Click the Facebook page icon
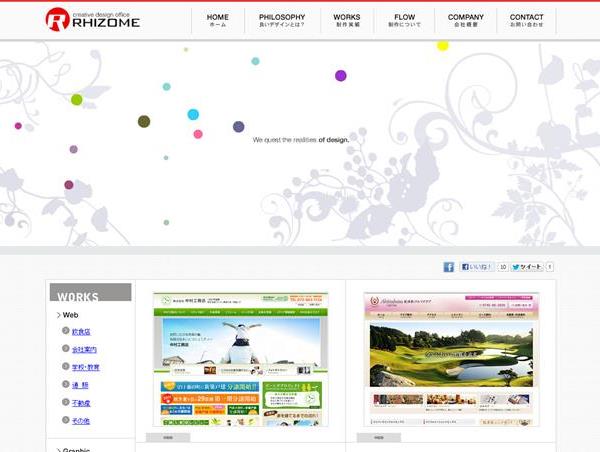This screenshot has width=600, height=452. tap(448, 267)
